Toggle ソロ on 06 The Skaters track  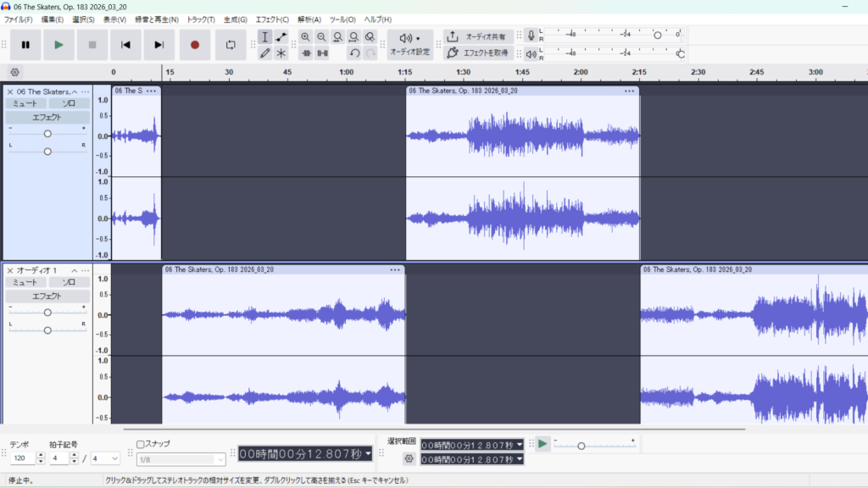coord(69,103)
